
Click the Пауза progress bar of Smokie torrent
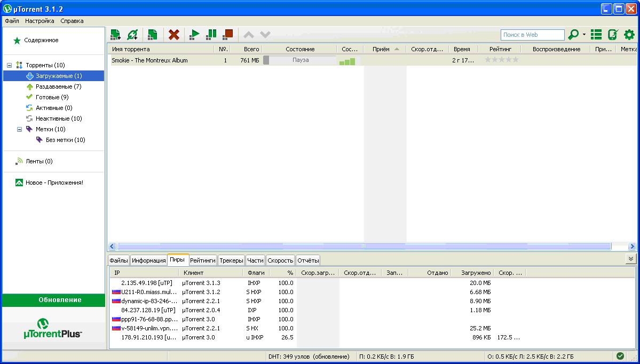click(299, 60)
